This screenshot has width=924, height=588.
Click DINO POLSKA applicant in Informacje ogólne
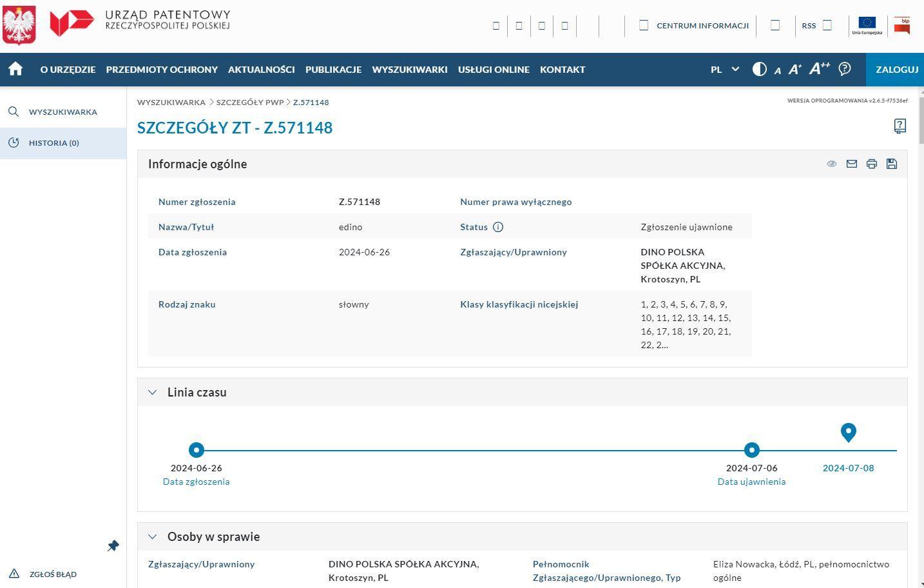coord(683,266)
